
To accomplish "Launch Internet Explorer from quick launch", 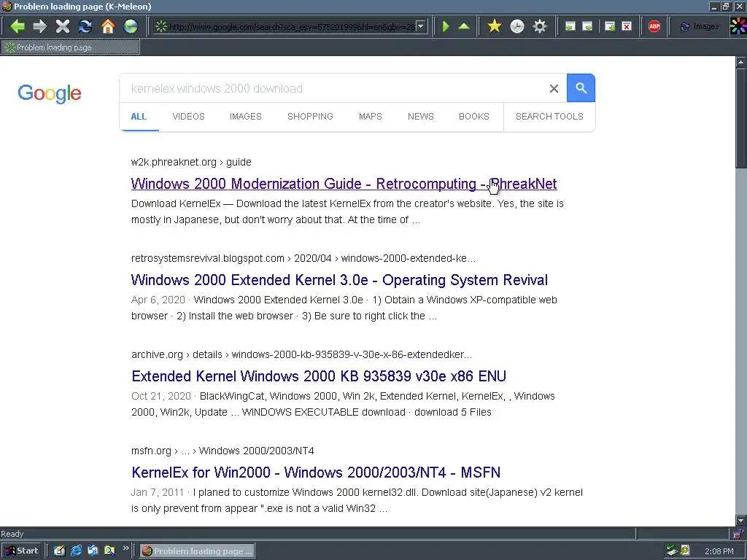I will tap(76, 551).
